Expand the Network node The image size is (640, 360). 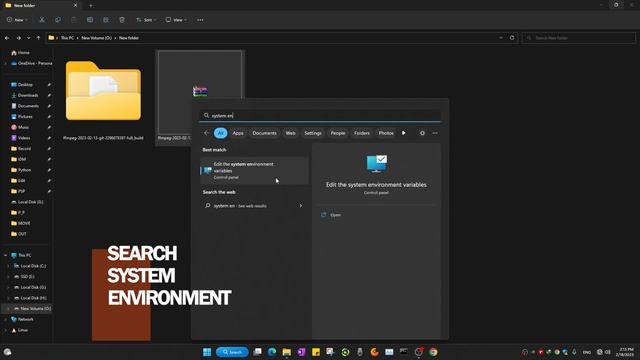pos(5,319)
